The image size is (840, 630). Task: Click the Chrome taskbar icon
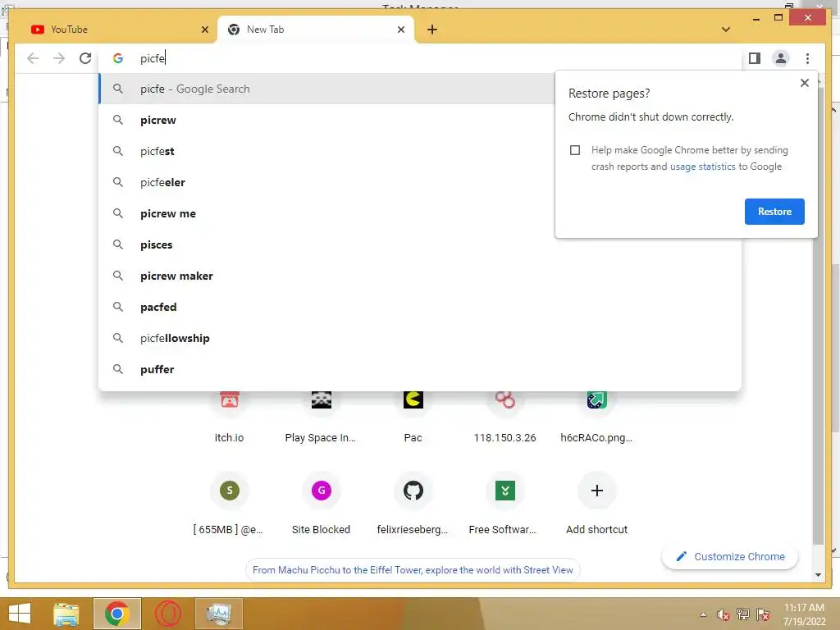pos(117,614)
